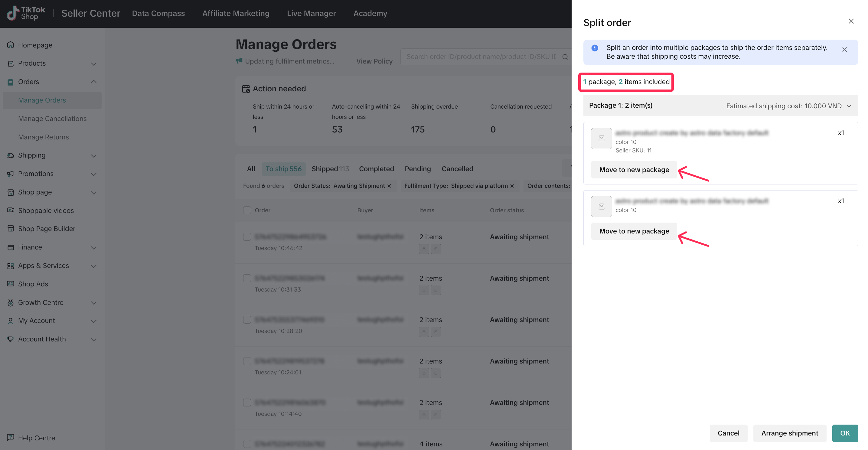Click first product thumbnail in Package 1

click(x=601, y=139)
